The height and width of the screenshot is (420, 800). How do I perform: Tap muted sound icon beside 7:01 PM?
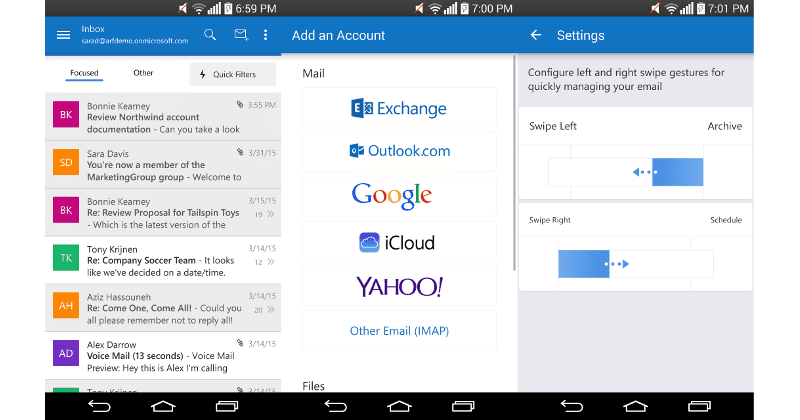[x=655, y=9]
